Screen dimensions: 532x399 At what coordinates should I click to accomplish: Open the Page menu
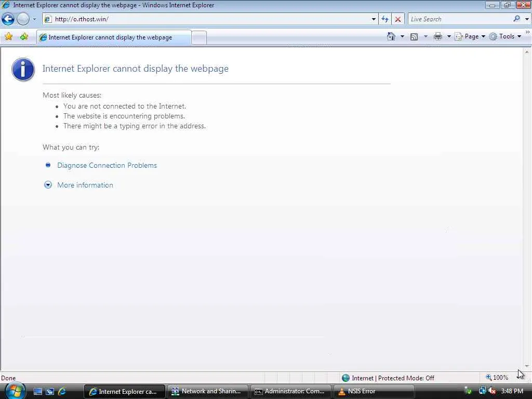pyautogui.click(x=470, y=36)
